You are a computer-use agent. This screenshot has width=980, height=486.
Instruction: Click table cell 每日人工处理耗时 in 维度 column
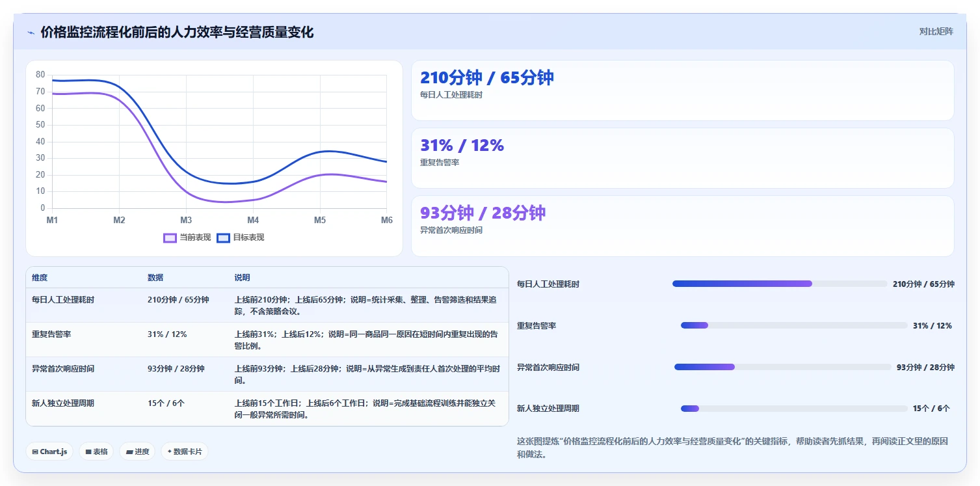[x=63, y=300]
